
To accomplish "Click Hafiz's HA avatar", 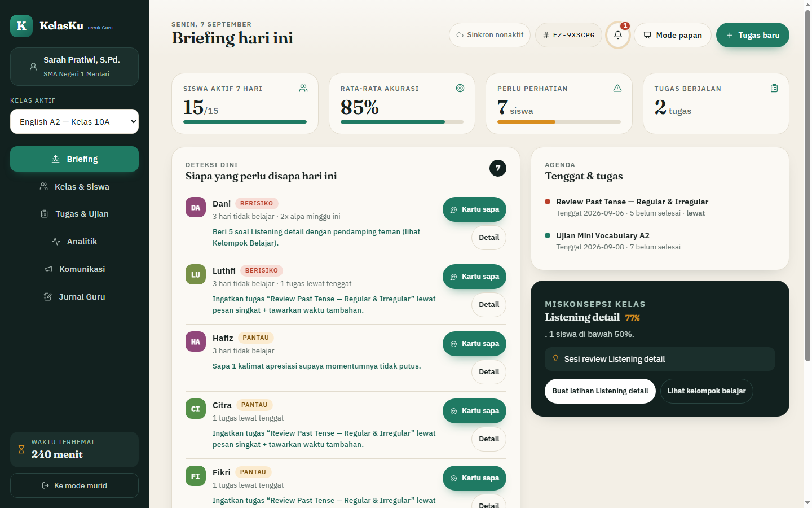I will pyautogui.click(x=196, y=341).
